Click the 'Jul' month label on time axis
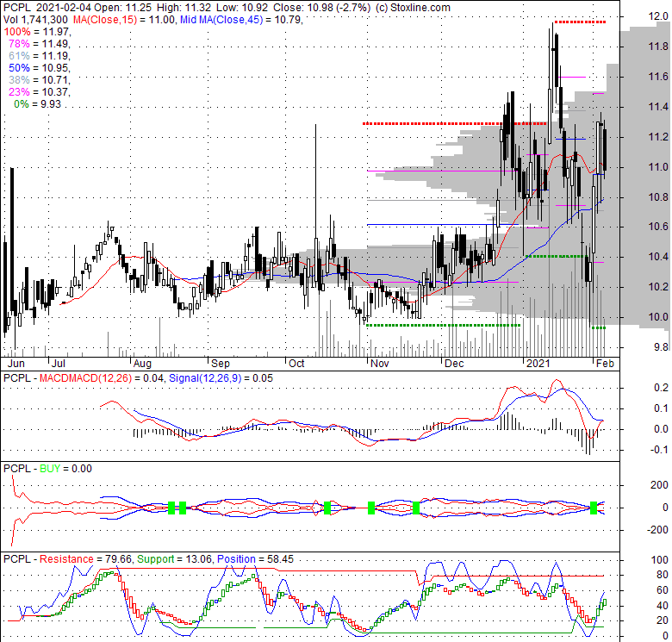The height and width of the screenshot is (642, 672). pos(59,364)
